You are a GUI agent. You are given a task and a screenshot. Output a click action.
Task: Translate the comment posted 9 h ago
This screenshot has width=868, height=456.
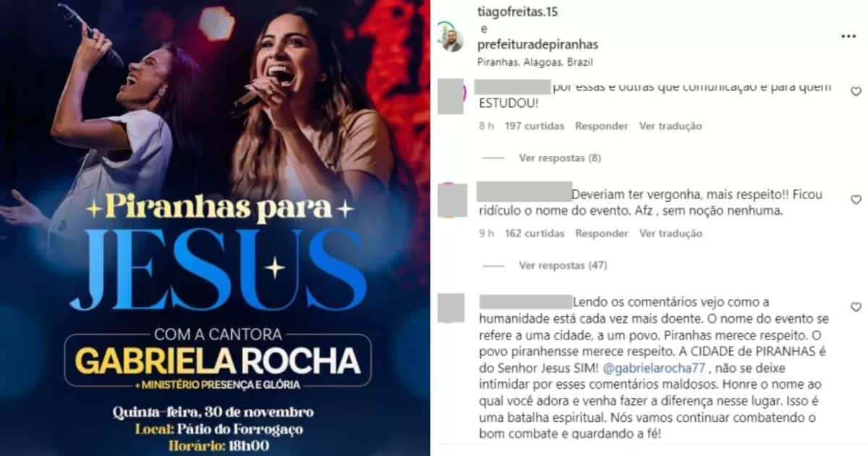pyautogui.click(x=671, y=234)
